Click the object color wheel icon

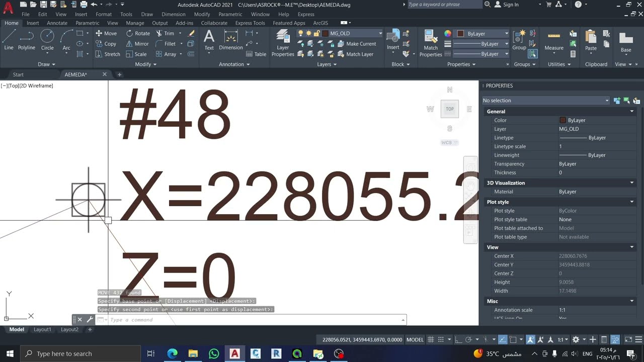click(447, 34)
